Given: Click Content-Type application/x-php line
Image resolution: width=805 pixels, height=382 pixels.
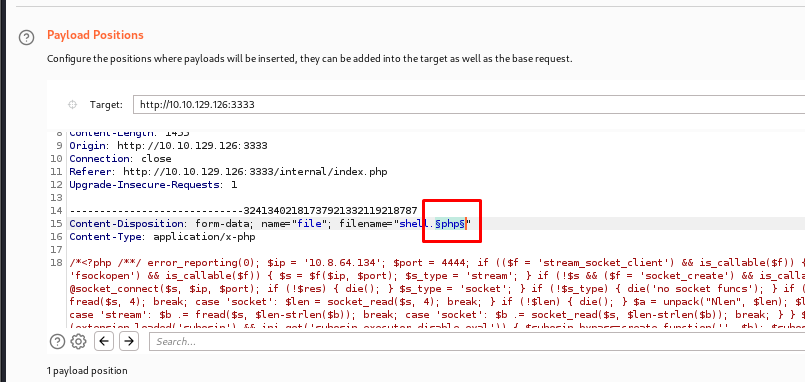Looking at the screenshot, I should point(162,237).
